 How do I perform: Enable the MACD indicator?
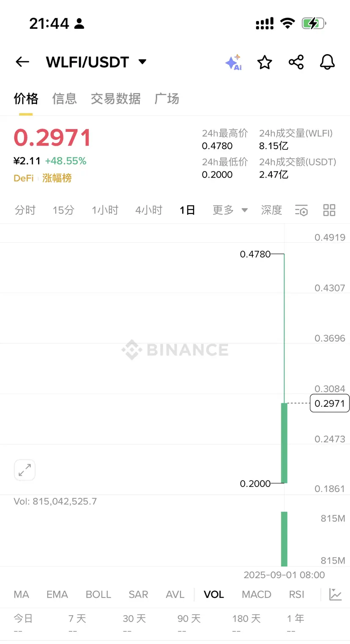click(x=257, y=595)
